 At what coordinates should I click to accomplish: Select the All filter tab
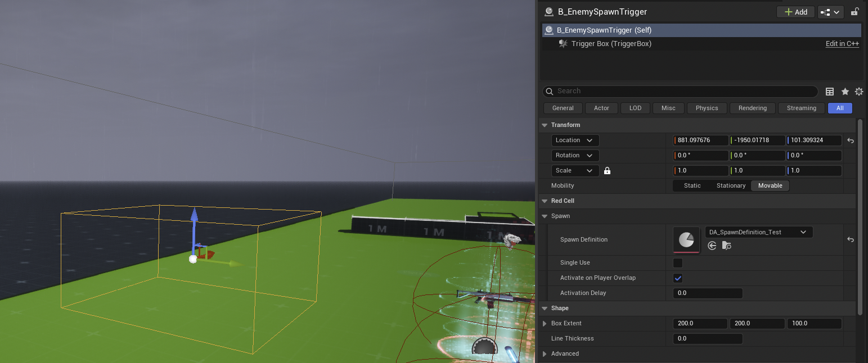point(840,108)
